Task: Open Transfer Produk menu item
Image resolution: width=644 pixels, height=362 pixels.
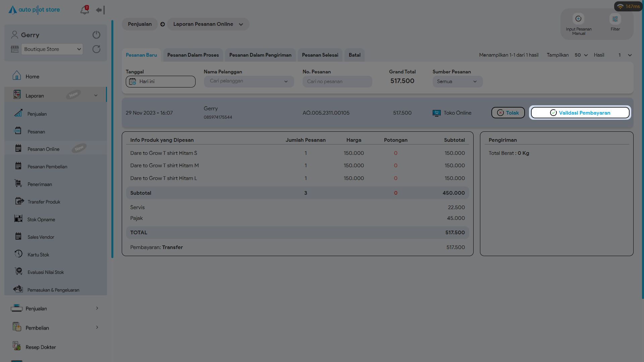Action: 44,202
